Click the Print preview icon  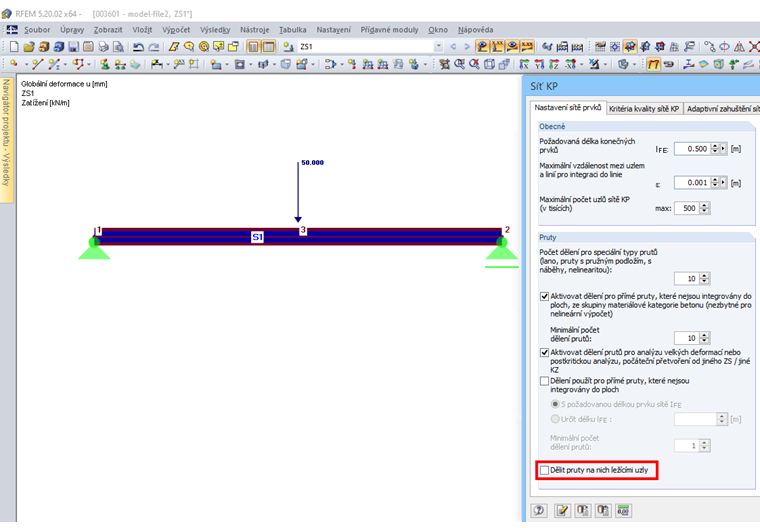coord(118,47)
